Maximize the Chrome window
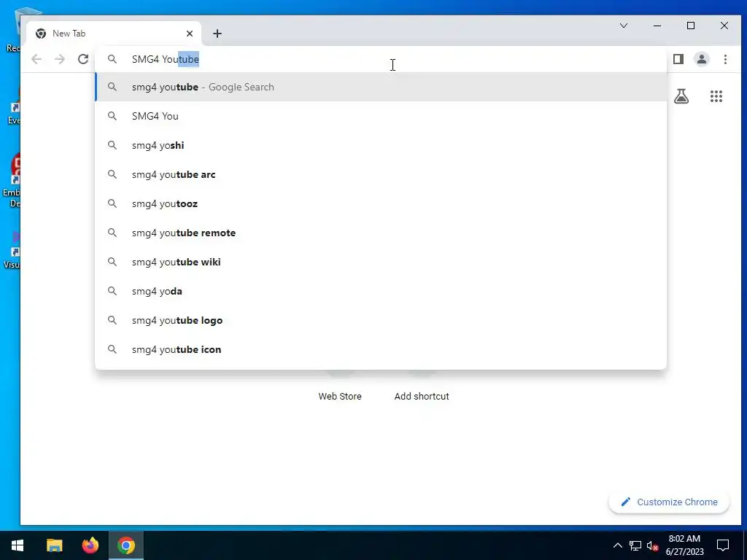 click(x=691, y=26)
